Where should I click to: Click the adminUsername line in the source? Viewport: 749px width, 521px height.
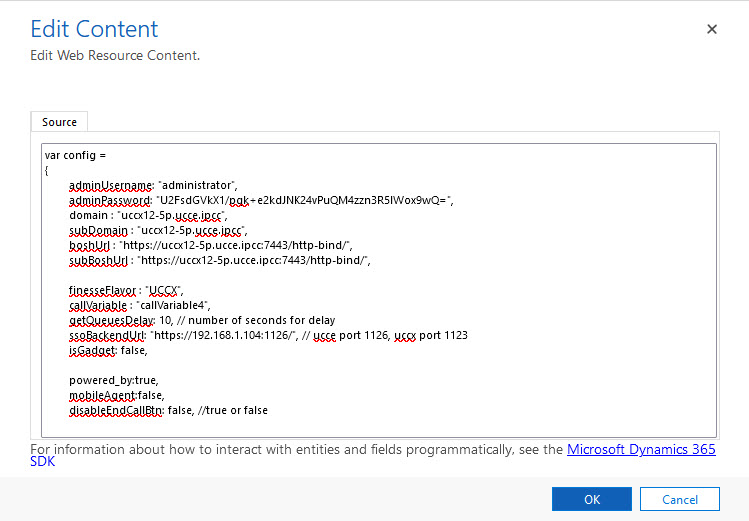coord(152,185)
